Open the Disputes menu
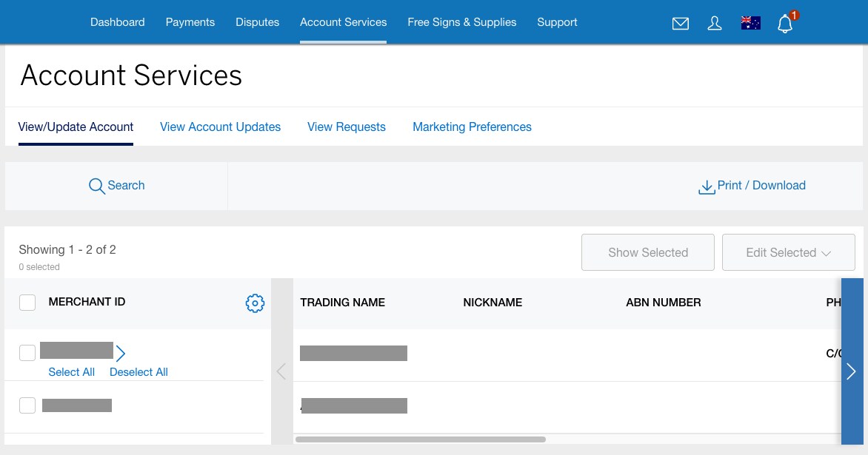This screenshot has height=455, width=868. coord(258,22)
